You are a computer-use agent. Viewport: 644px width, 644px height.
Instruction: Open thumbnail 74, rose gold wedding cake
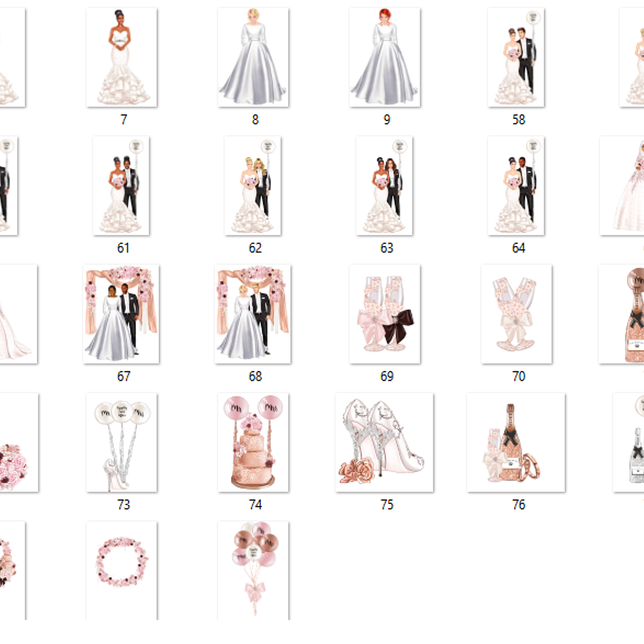pos(253,442)
